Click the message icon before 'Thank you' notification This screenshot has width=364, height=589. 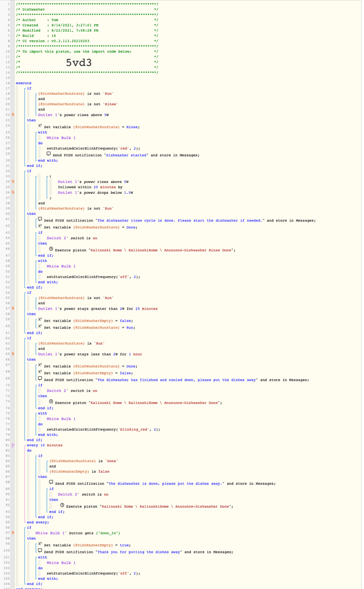40,550
